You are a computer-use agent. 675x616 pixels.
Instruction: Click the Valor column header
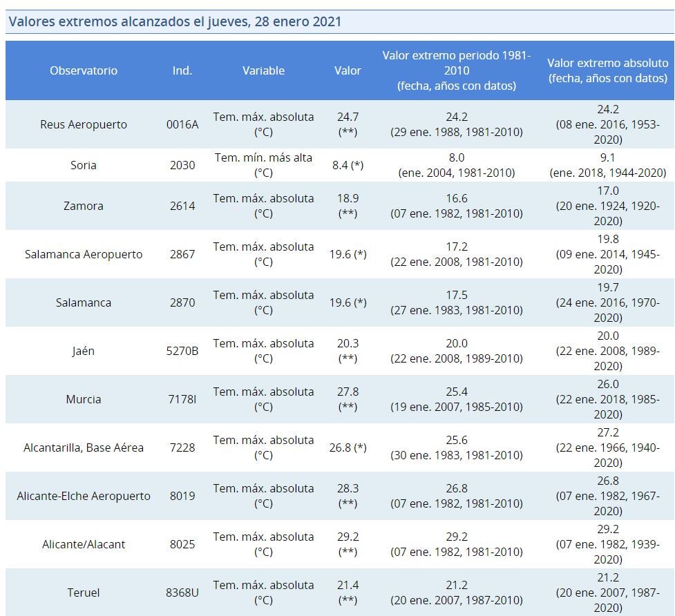tap(348, 70)
